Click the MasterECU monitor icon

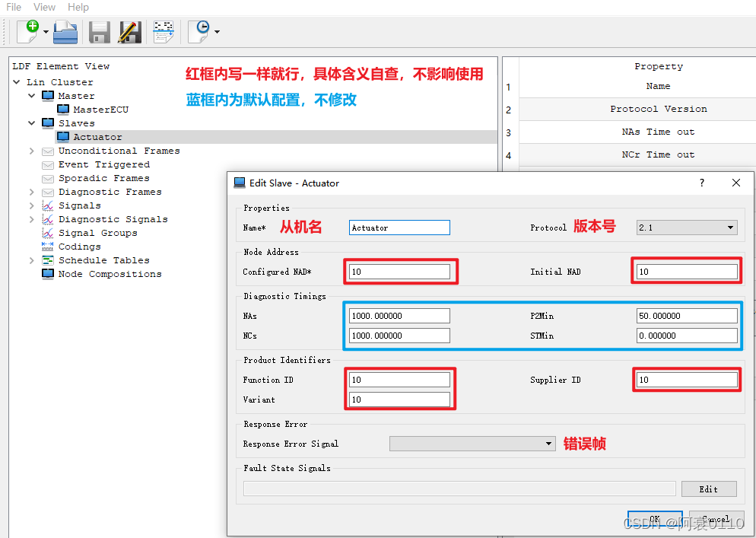[62, 110]
